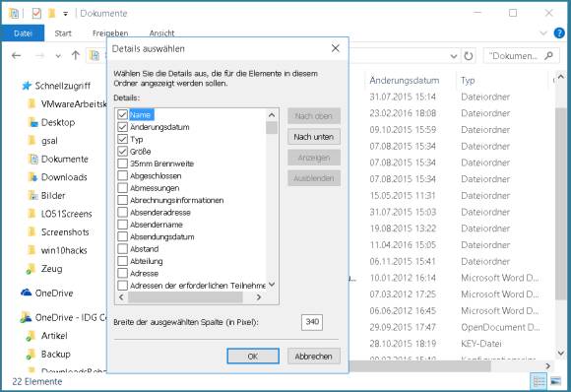571x392 pixels.
Task: Check the Abmessungen checkbox
Action: [x=122, y=188]
